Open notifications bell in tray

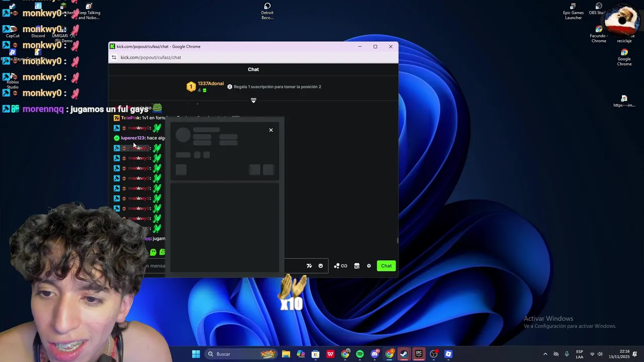point(635,354)
